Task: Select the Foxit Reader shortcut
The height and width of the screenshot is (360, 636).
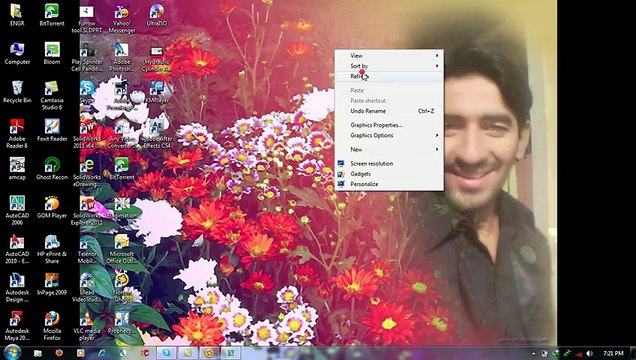Action: tap(52, 131)
